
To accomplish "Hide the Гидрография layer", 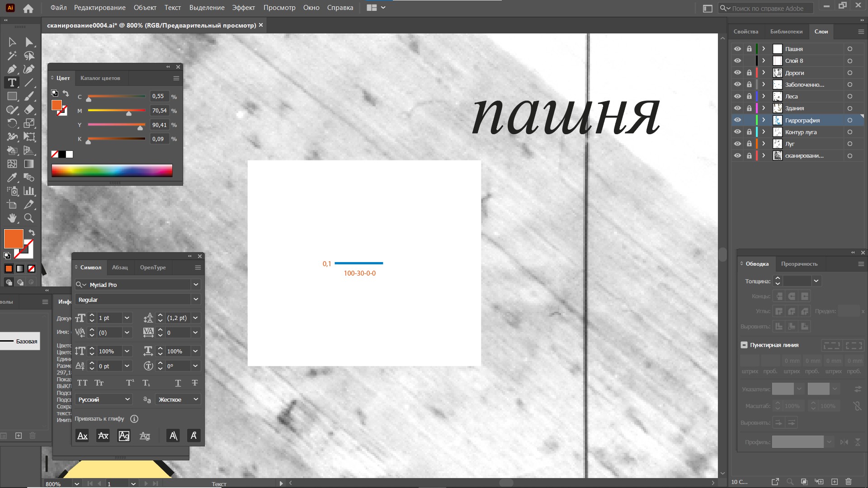I will click(737, 120).
